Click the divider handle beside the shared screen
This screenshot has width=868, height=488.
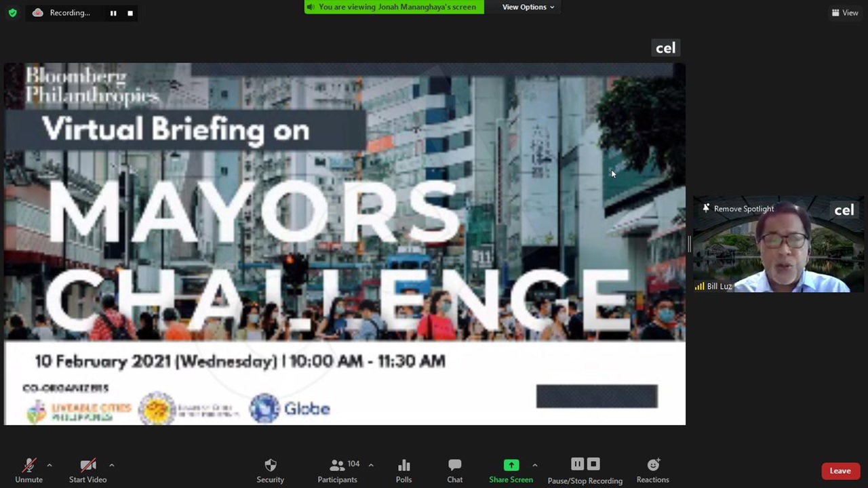689,244
